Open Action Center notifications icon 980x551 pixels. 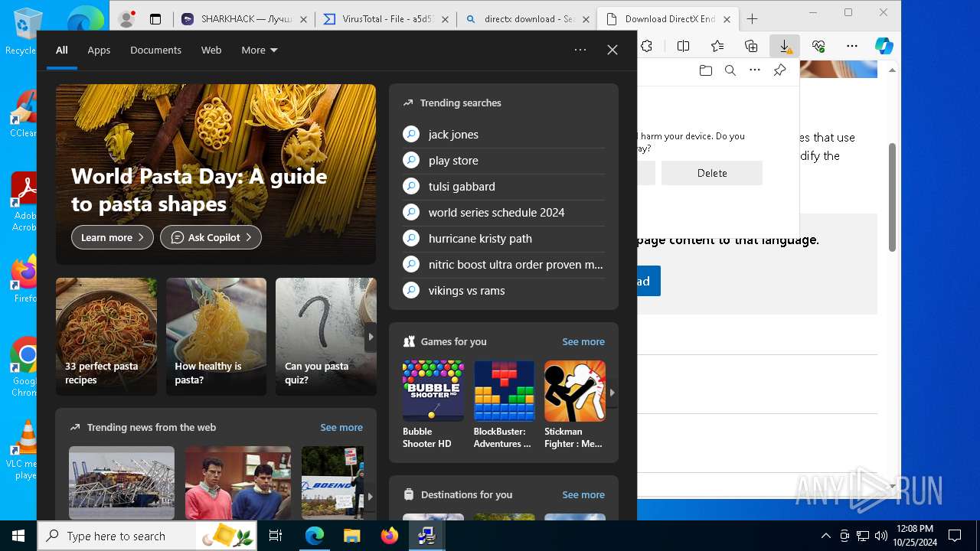[x=955, y=536]
